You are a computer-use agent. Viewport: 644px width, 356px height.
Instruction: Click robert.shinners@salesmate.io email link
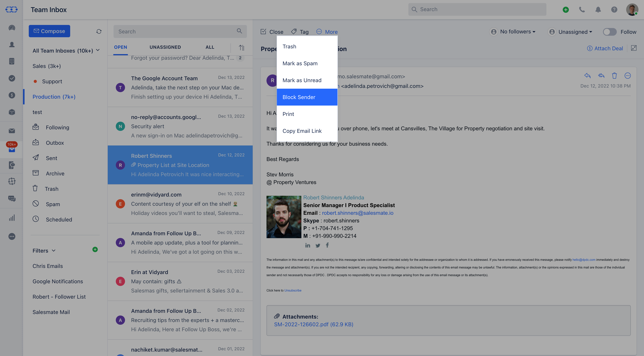pyautogui.click(x=358, y=213)
